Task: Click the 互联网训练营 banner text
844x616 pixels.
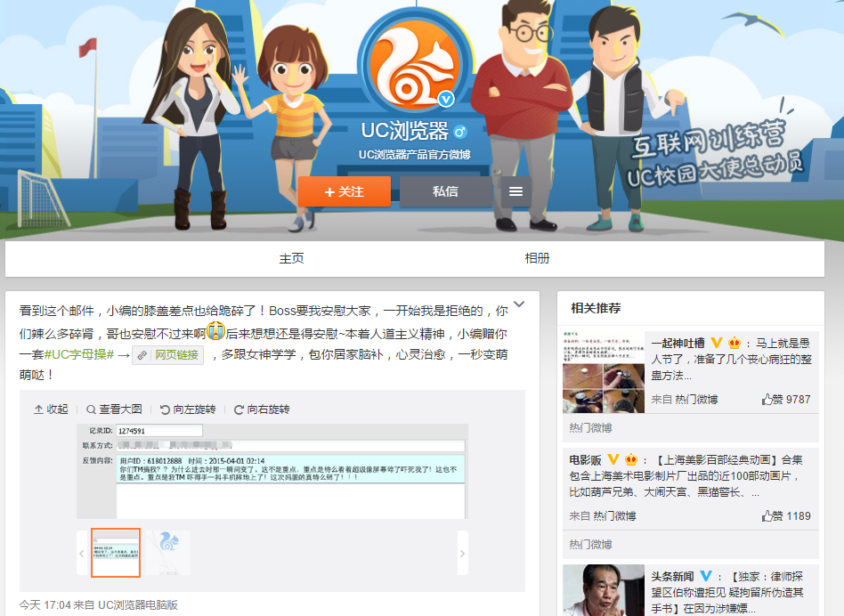Action: pyautogui.click(x=709, y=139)
